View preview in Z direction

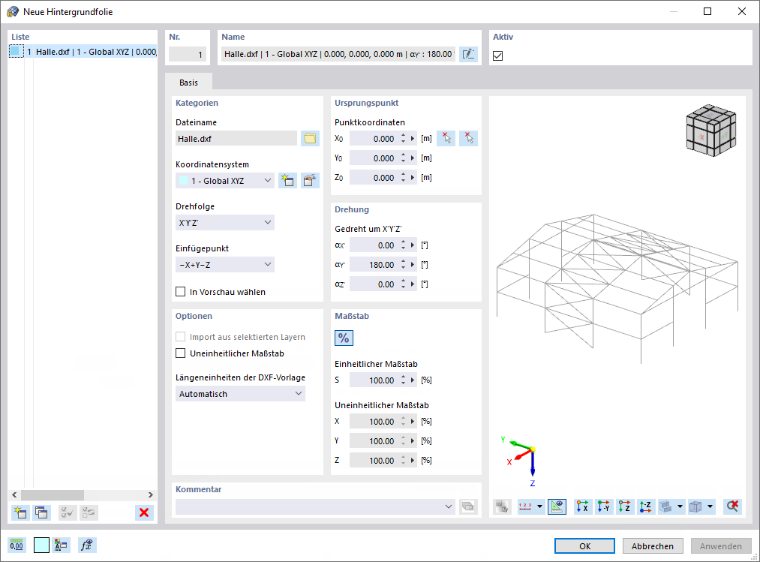[x=625, y=507]
